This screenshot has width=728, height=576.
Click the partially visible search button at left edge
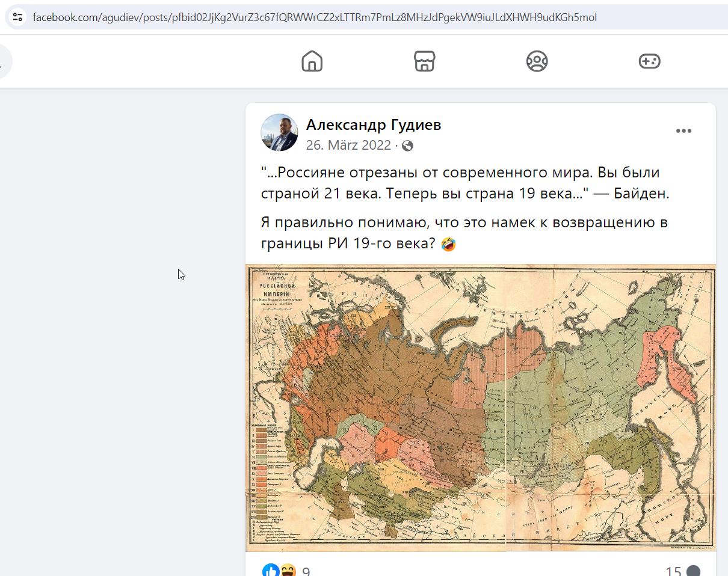[5, 61]
